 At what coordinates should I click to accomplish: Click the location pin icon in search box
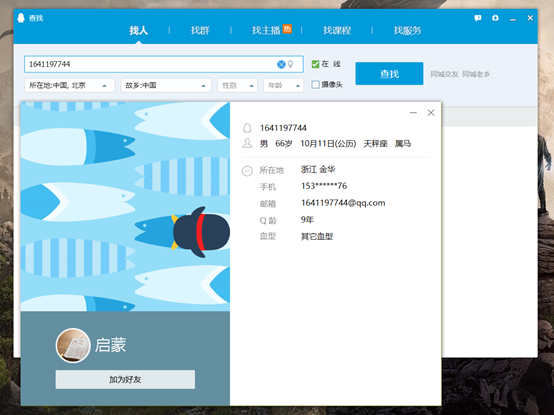click(x=290, y=64)
